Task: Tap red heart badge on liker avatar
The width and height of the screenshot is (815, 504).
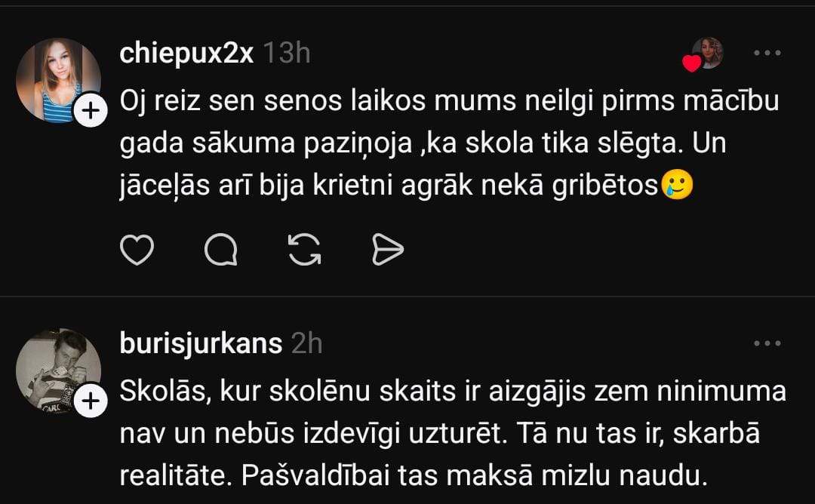Action: pos(691,63)
